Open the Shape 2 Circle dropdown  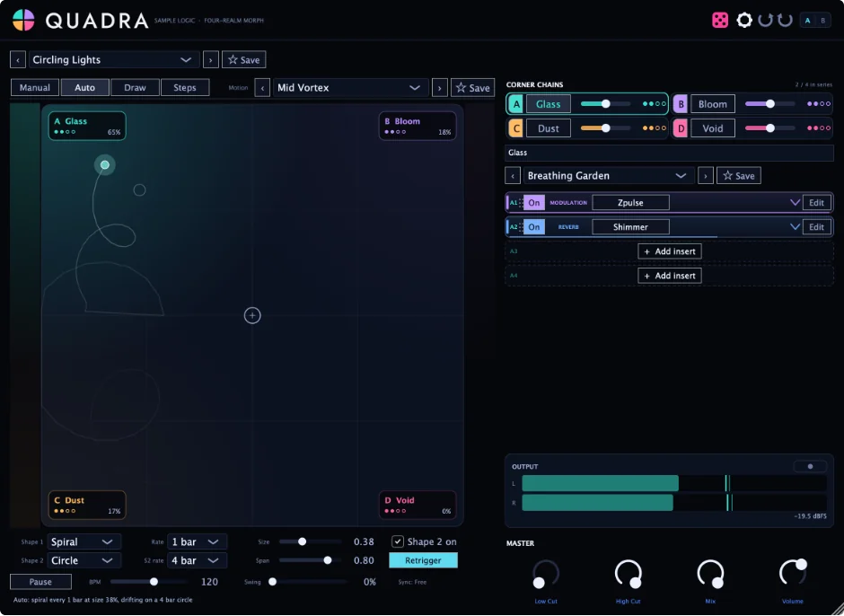click(84, 560)
